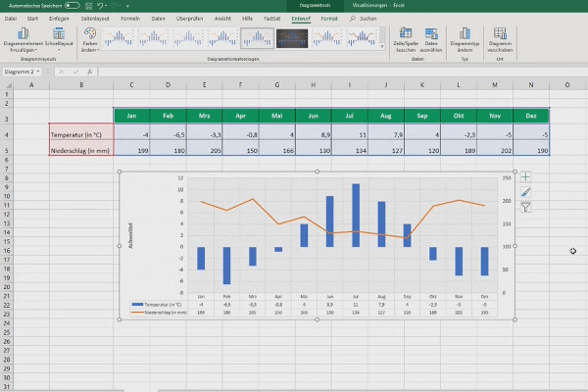
Task: Click the blue Temperatur legend key
Action: click(x=137, y=304)
